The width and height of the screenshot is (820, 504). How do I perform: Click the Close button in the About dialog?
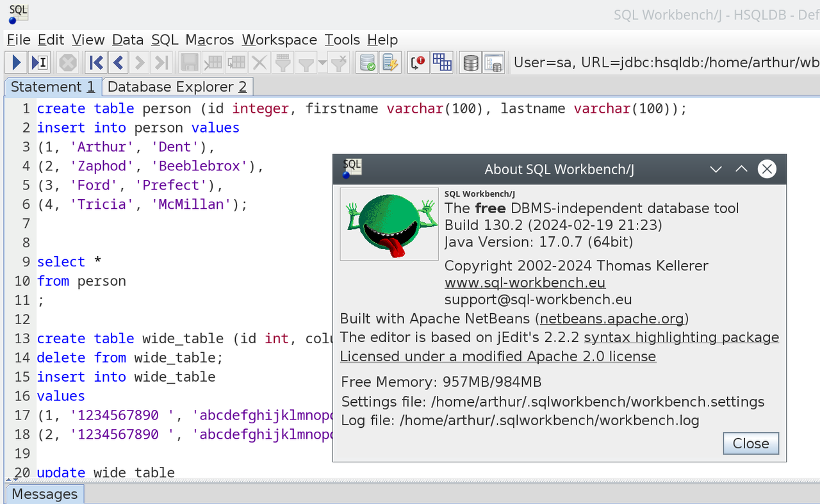click(750, 443)
